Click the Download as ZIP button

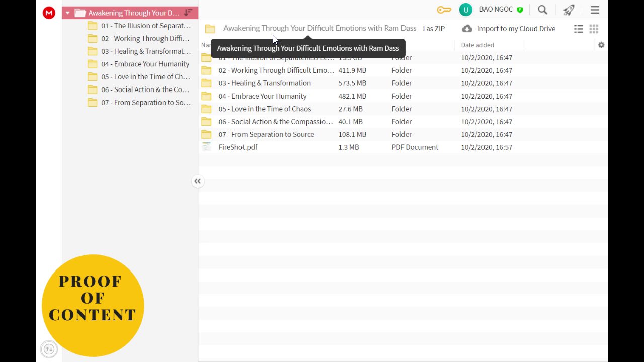tap(434, 29)
